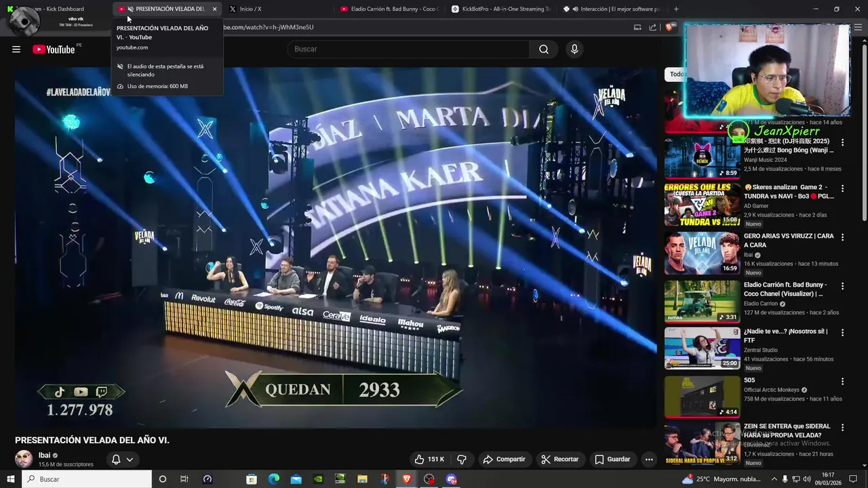Open Microsoft Edge from the taskbar
The image size is (868, 488).
pyautogui.click(x=274, y=479)
